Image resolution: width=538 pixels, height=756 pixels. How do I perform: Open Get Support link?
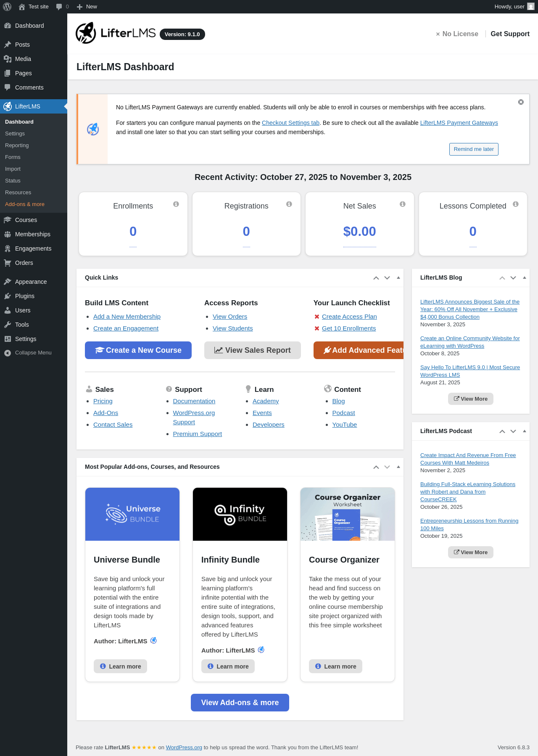pos(510,34)
